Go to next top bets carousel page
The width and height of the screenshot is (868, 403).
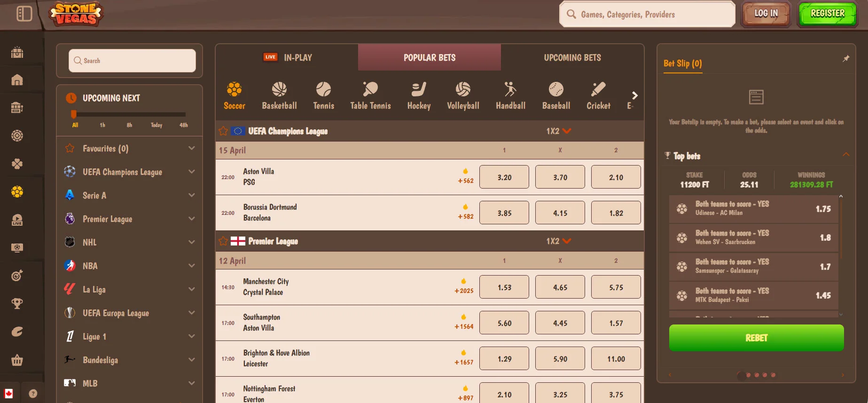(843, 375)
